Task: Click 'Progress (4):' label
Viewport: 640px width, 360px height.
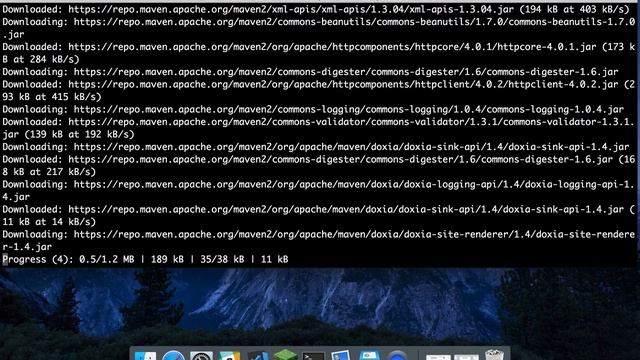Action: [38, 259]
